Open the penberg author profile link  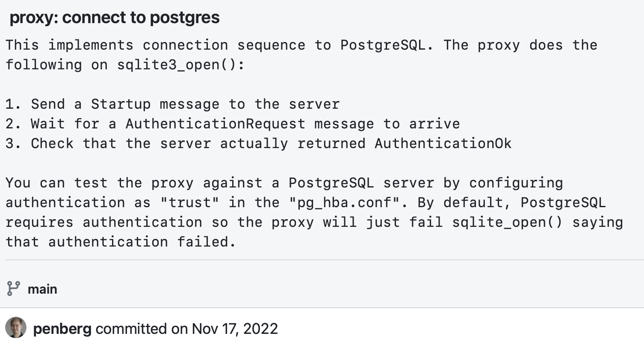(62, 329)
